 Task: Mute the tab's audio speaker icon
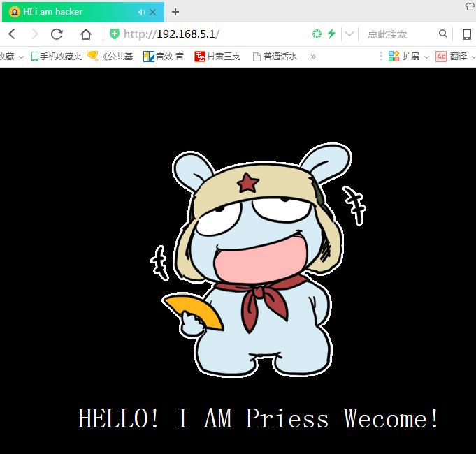coord(141,12)
